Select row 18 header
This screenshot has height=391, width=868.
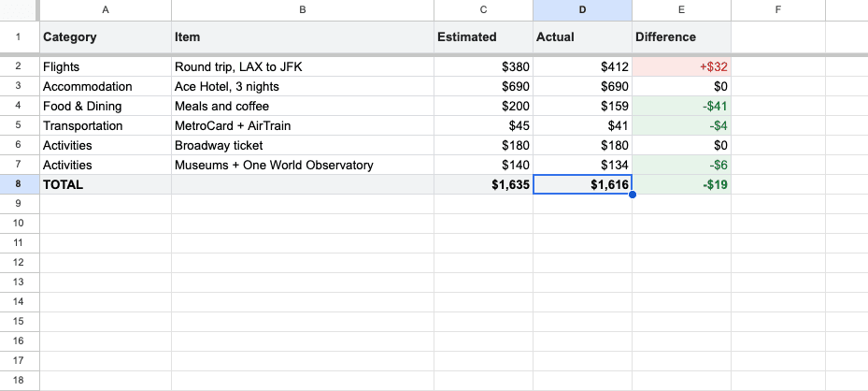pyautogui.click(x=20, y=381)
